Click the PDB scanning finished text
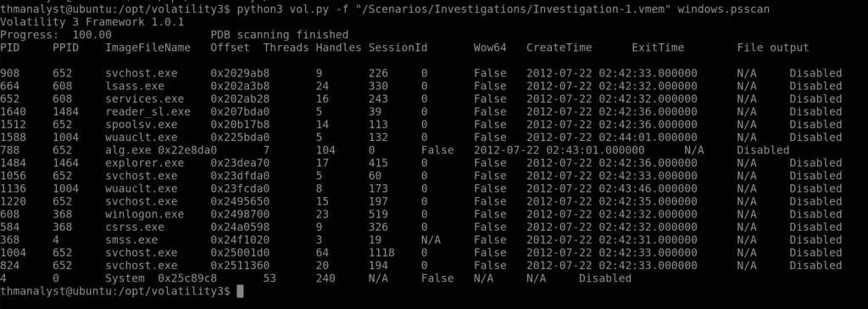The height and width of the screenshot is (309, 868). tap(280, 35)
